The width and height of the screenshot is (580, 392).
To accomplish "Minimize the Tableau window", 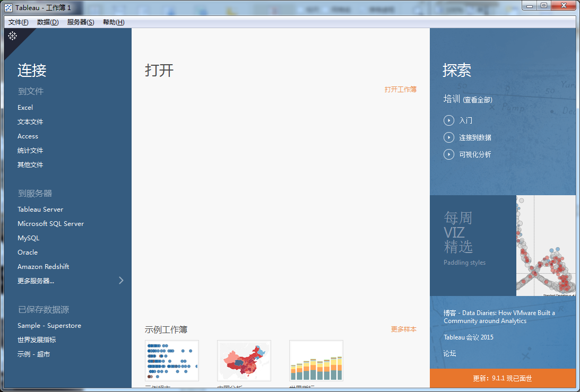I will 530,5.
